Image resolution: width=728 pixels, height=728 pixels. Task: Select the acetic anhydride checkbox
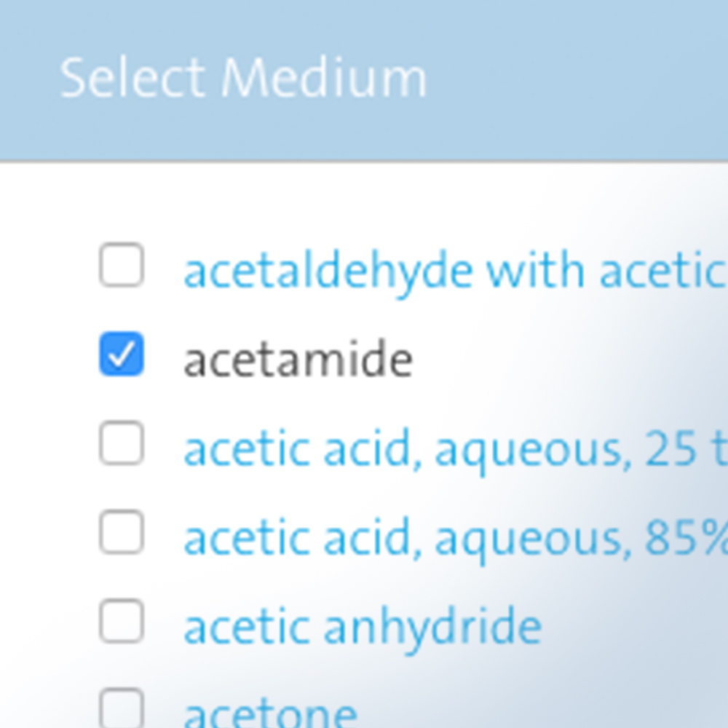pyautogui.click(x=122, y=622)
